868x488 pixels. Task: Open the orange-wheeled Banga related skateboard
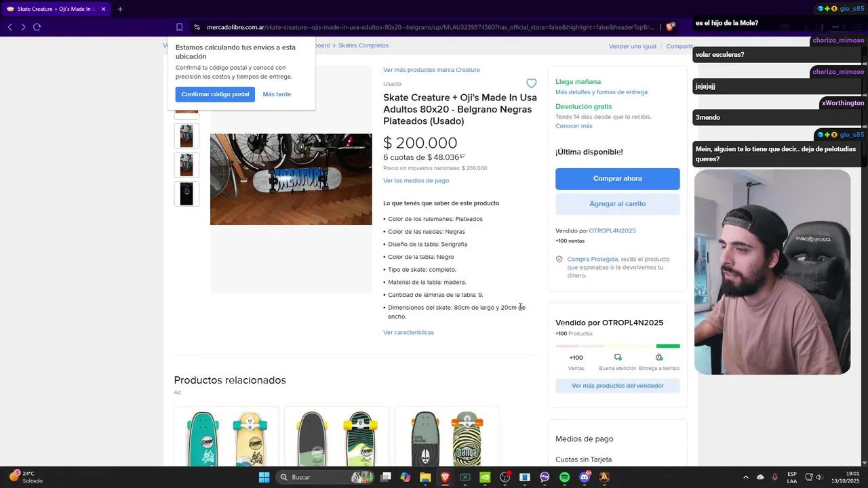[447, 437]
